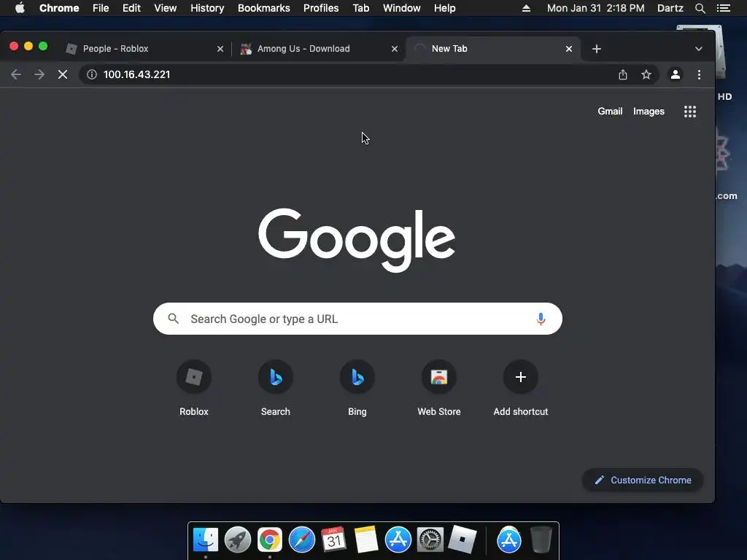Click the date and time in menu bar
This screenshot has width=747, height=560.
[x=595, y=8]
